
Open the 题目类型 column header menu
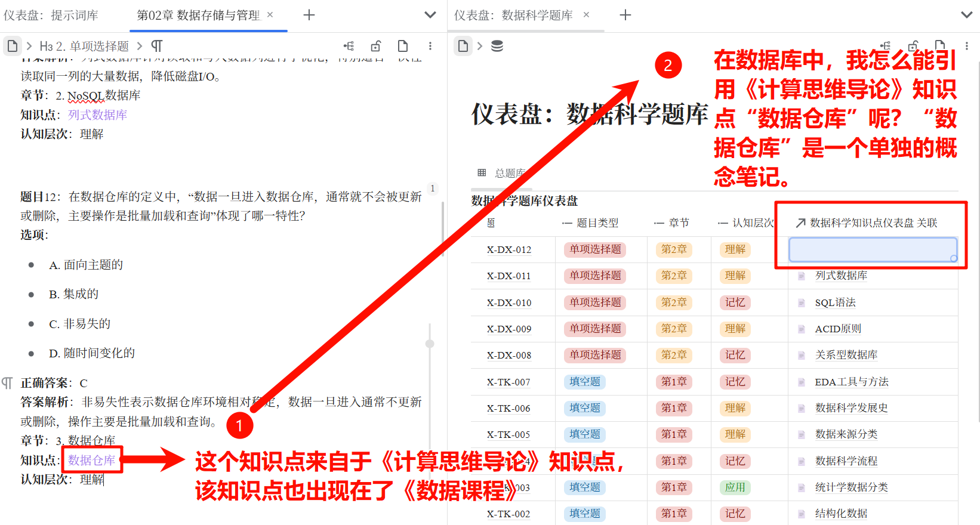[x=596, y=223]
